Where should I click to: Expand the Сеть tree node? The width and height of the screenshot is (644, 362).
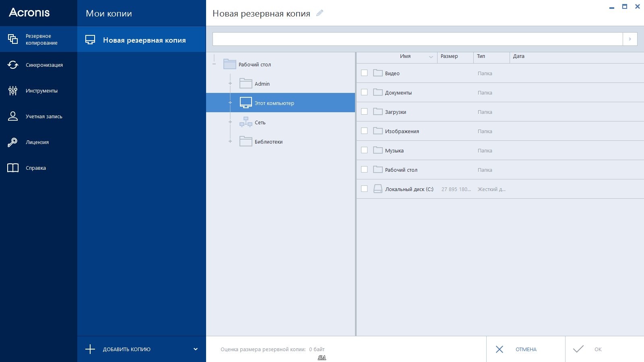230,122
